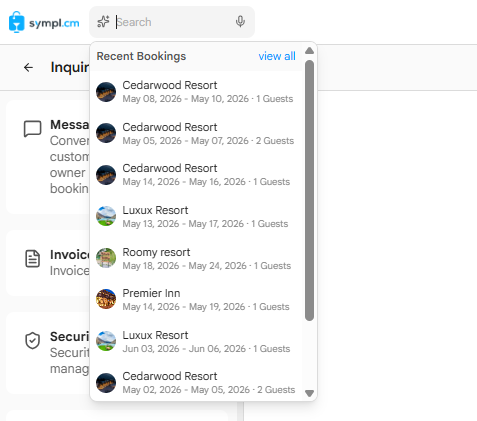Focus the Search input field

coord(173,22)
